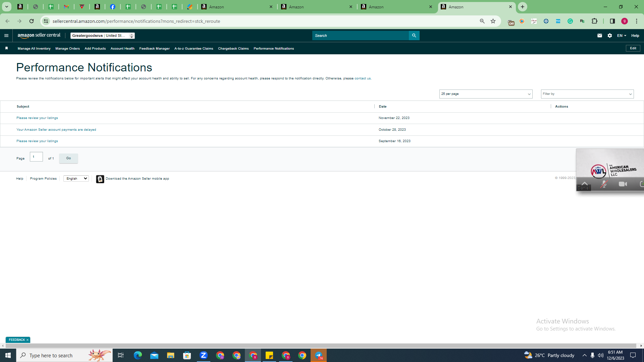Change the footer English language selector
The height and width of the screenshot is (362, 644).
(76, 179)
